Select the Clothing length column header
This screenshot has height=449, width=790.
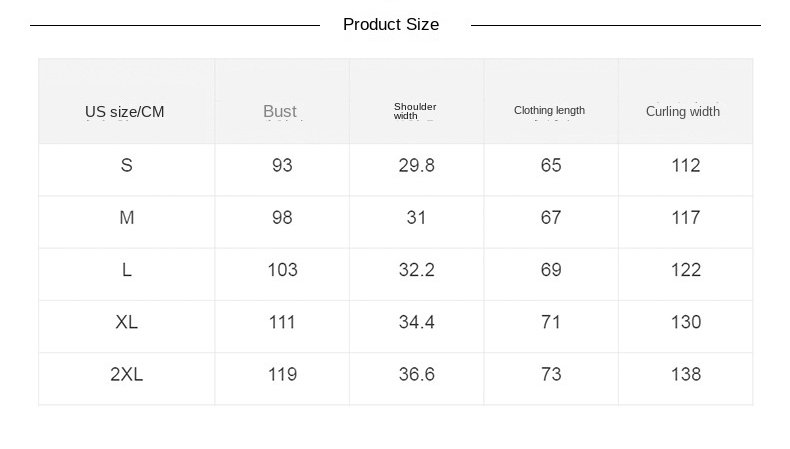click(x=549, y=111)
